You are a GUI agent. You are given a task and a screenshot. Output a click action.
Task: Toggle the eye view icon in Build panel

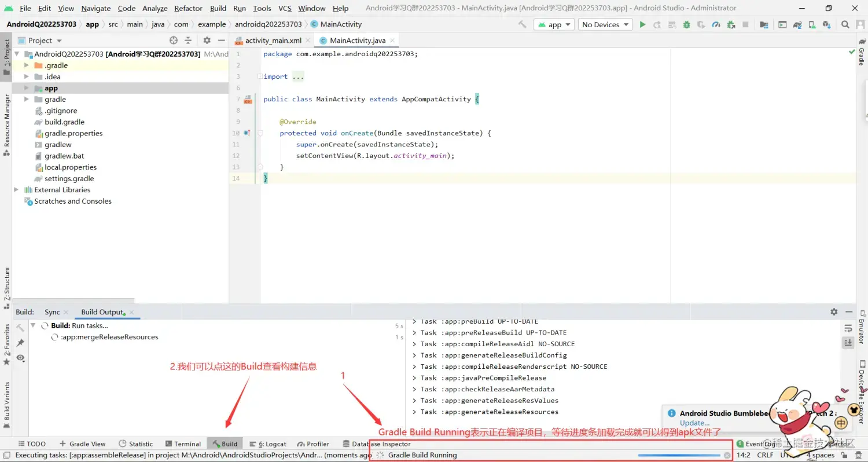(20, 358)
